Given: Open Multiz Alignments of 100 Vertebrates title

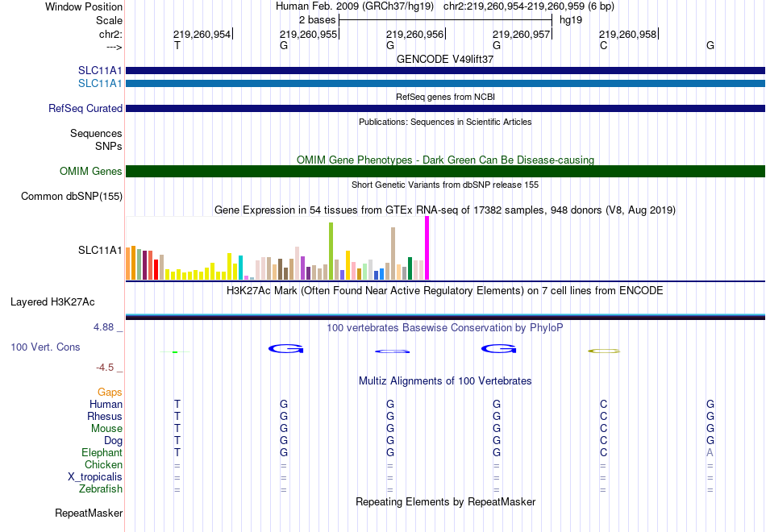Looking at the screenshot, I should [445, 381].
